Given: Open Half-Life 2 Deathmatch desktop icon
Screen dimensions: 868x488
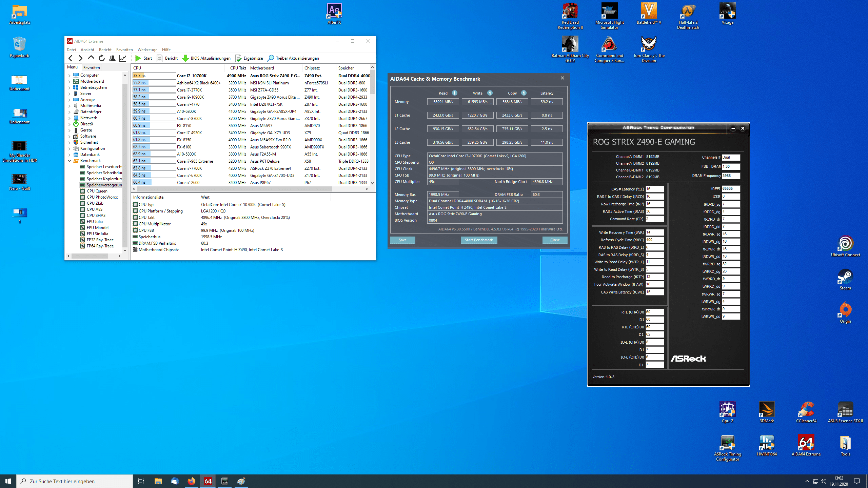Looking at the screenshot, I should (x=688, y=16).
